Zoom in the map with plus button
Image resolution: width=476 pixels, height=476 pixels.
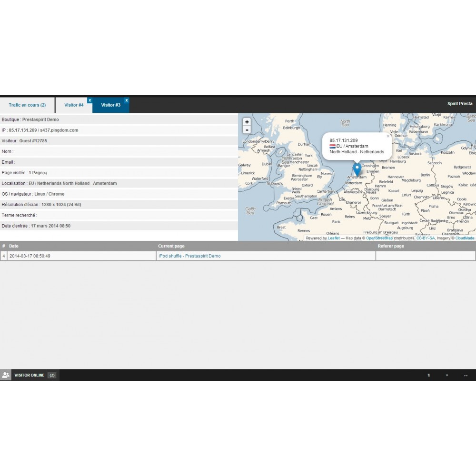coord(247,122)
